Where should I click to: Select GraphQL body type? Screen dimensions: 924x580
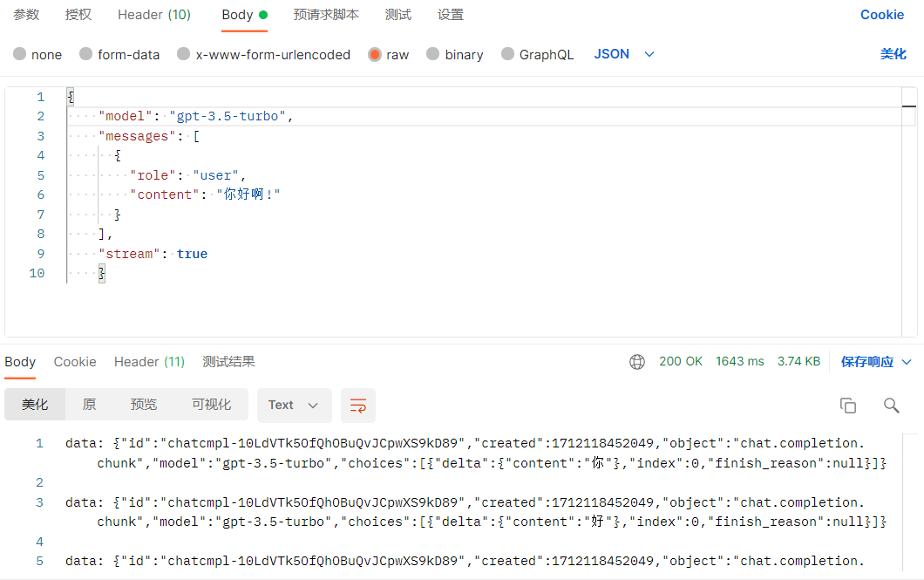pyautogui.click(x=538, y=54)
